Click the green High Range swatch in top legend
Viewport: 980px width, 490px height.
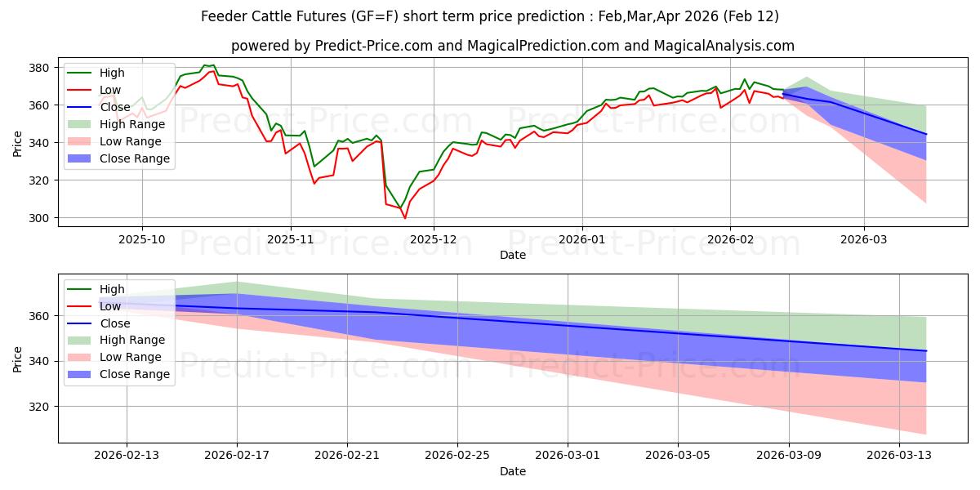[x=82, y=124]
